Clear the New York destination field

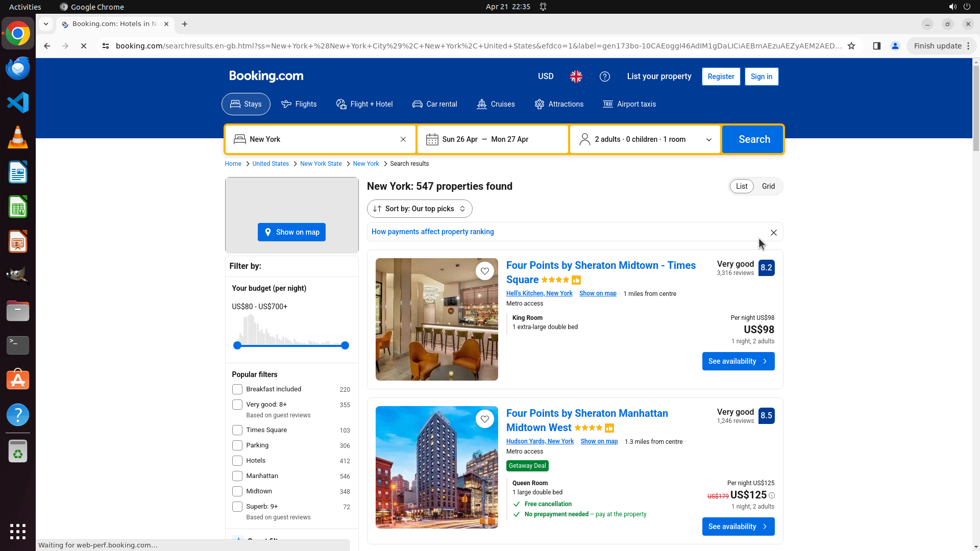pos(403,139)
